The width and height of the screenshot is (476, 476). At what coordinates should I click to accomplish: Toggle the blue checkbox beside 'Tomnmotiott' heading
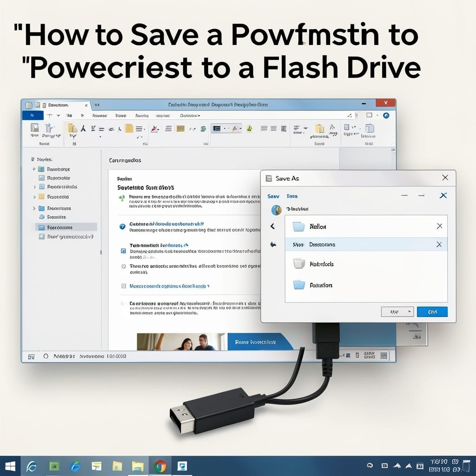(123, 251)
